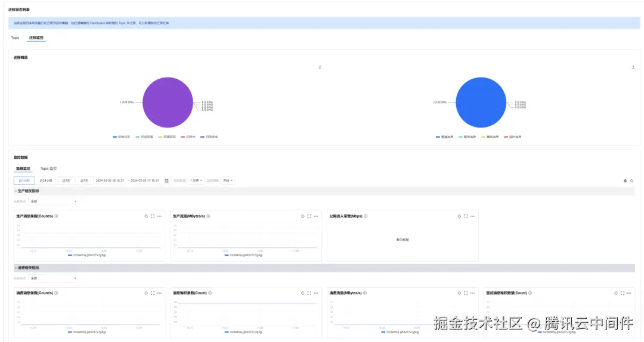644x342 pixels.
Task: Select the 近3天 time range
Action: (x=66, y=181)
